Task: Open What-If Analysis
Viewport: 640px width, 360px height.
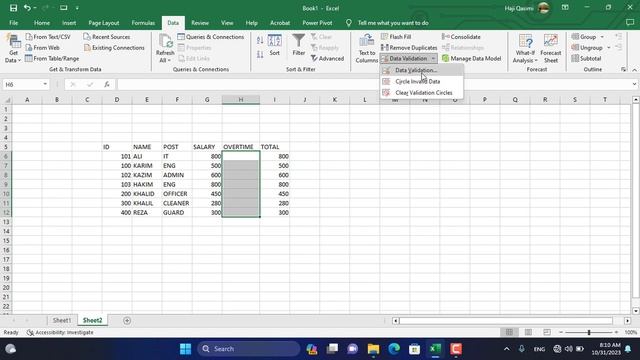Action: tap(525, 49)
